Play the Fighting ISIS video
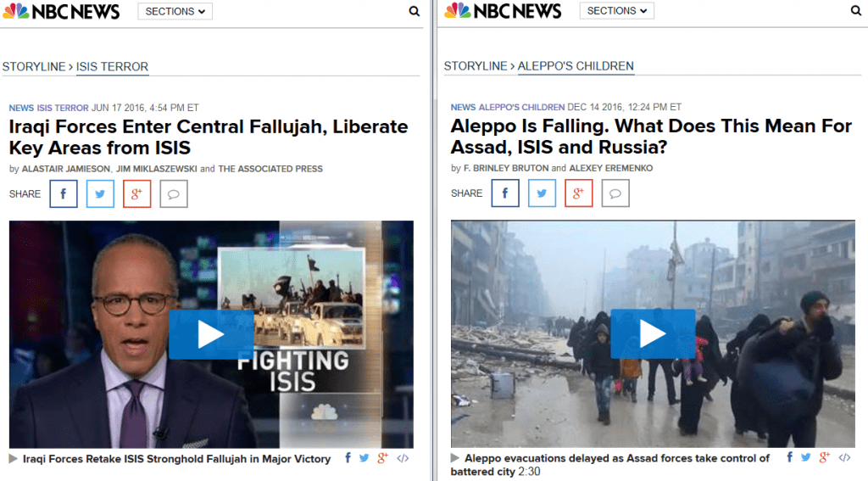This screenshot has height=481, width=868. [211, 335]
